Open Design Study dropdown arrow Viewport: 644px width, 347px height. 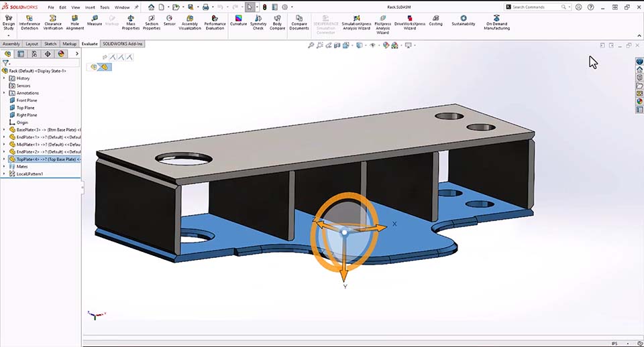9,36
